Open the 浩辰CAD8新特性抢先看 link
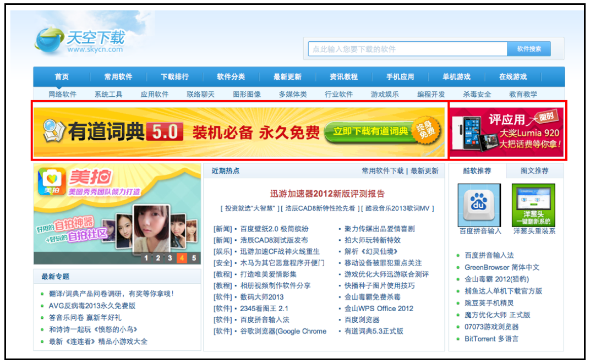 pyautogui.click(x=320, y=208)
